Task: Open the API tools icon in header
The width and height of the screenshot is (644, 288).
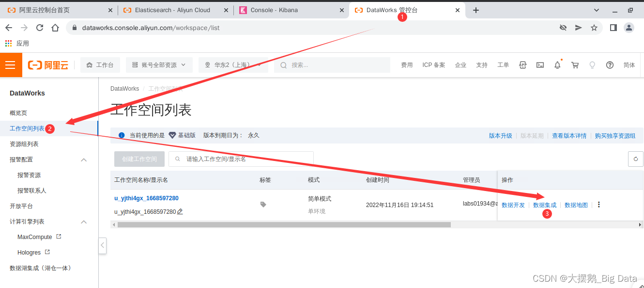Action: click(x=522, y=65)
